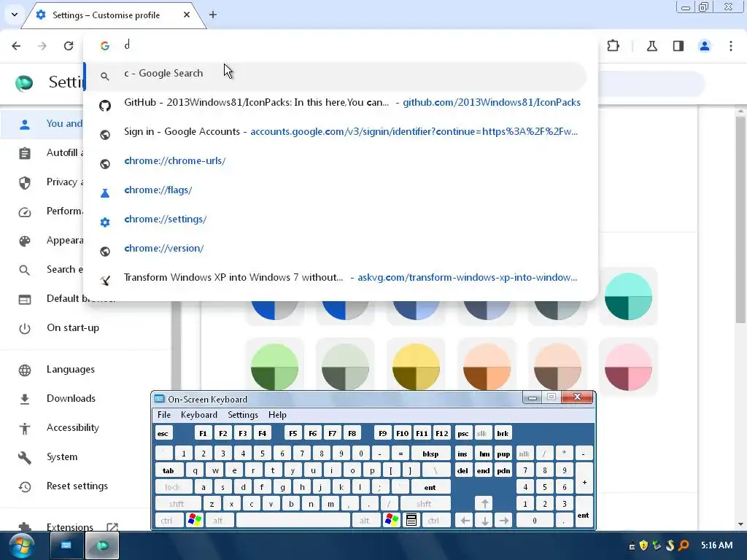Open Chrome three-dot menu
The image size is (747, 560).
731,46
